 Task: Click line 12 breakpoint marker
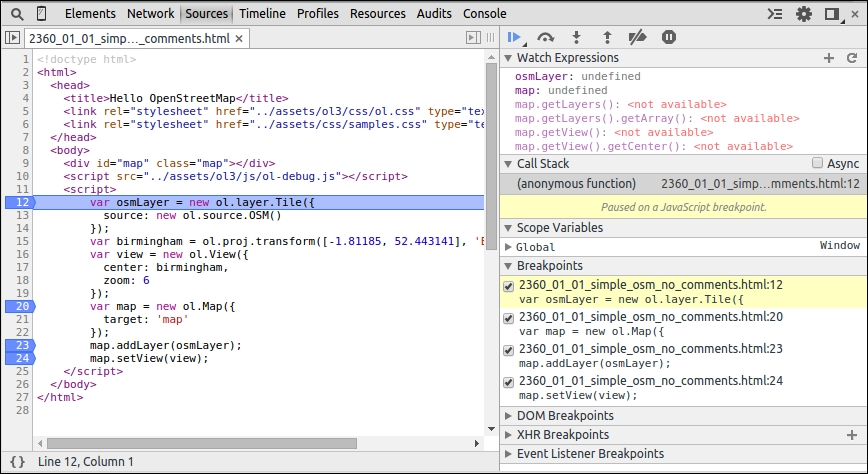[20, 202]
